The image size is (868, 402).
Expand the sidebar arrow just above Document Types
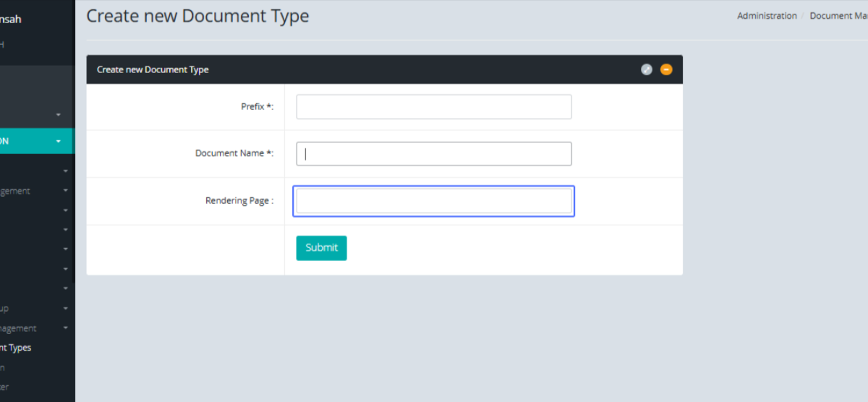click(65, 328)
